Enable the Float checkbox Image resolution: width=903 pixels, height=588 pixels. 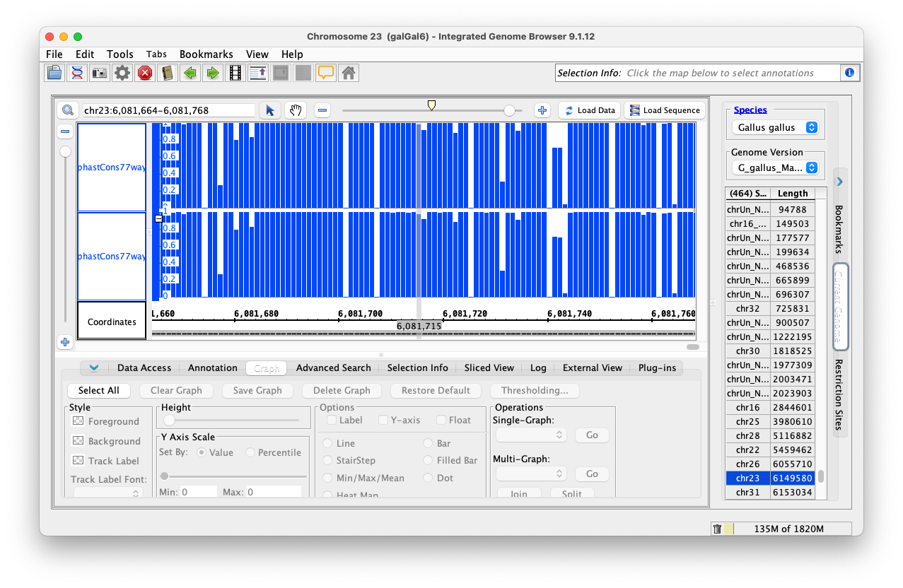click(x=441, y=420)
